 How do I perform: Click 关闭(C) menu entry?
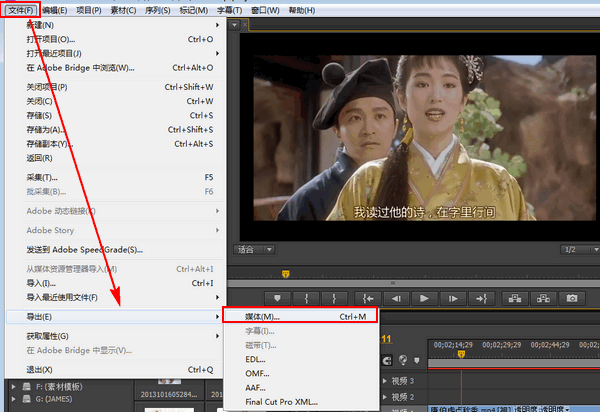[116, 101]
